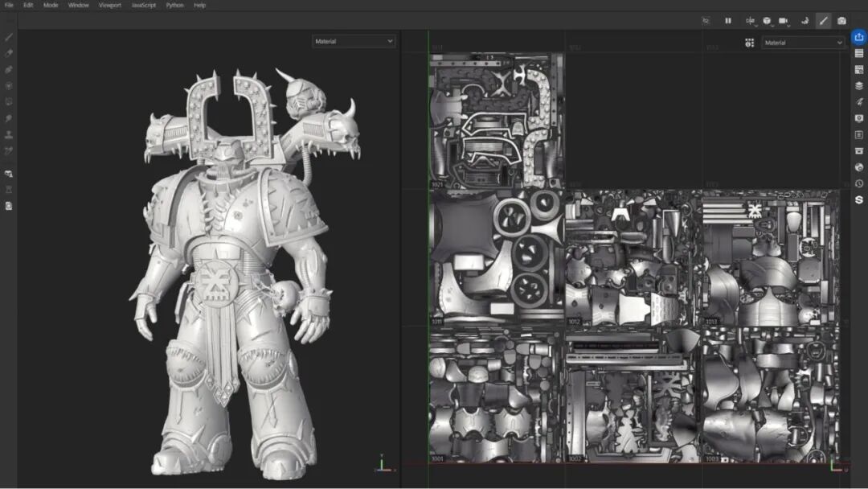Click the bottom document icon in left toolbar
The image size is (868, 489).
[x=9, y=206]
